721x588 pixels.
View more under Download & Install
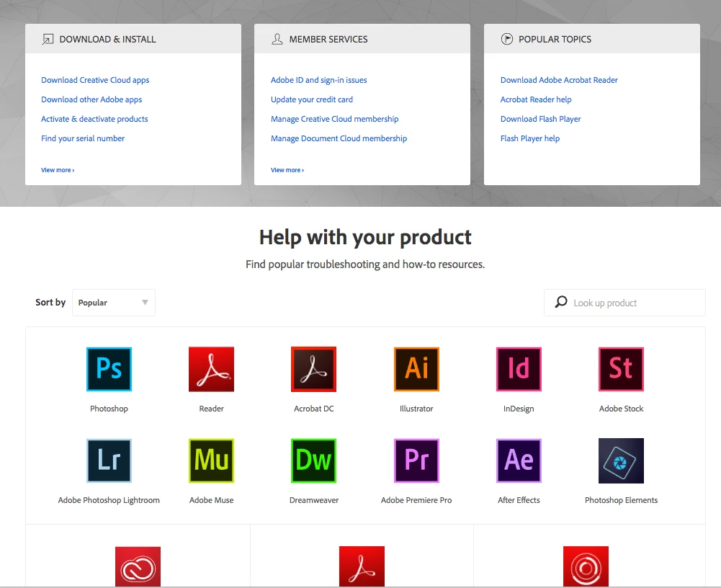[58, 170]
